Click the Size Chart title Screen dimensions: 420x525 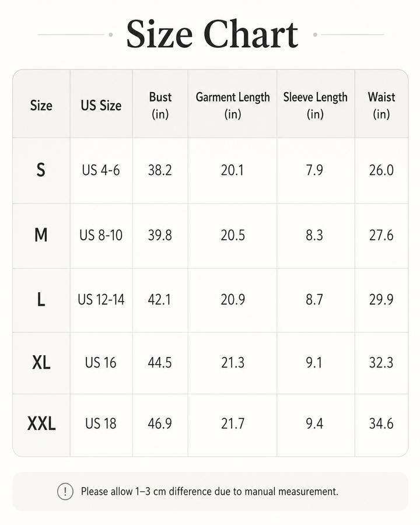[212, 34]
